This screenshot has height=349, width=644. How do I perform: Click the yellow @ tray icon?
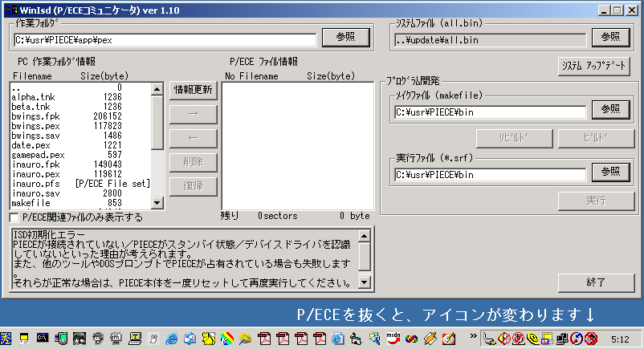pyautogui.click(x=532, y=339)
